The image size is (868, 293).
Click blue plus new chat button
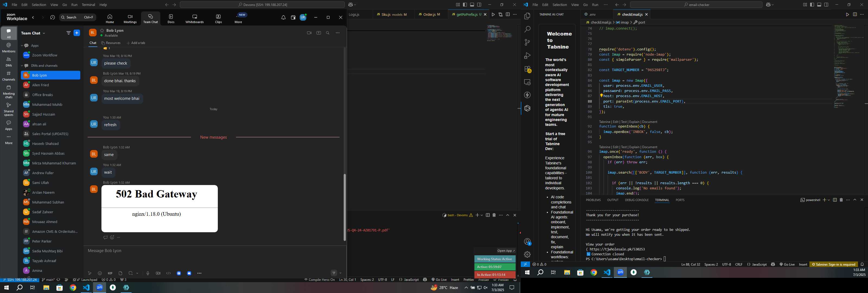coord(77,33)
